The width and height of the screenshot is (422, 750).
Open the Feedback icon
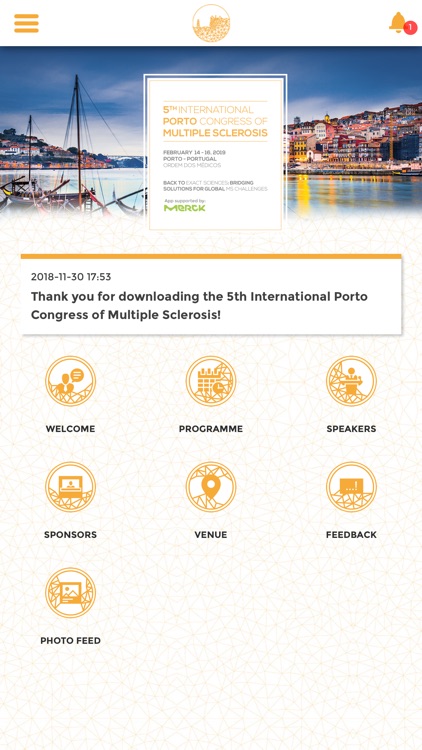pyautogui.click(x=351, y=487)
